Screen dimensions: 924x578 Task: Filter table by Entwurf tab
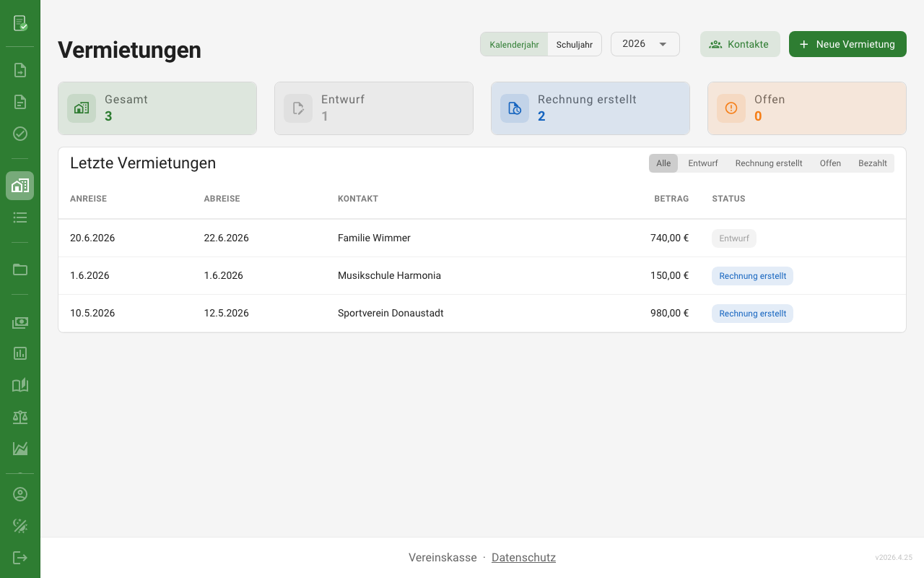pyautogui.click(x=702, y=163)
